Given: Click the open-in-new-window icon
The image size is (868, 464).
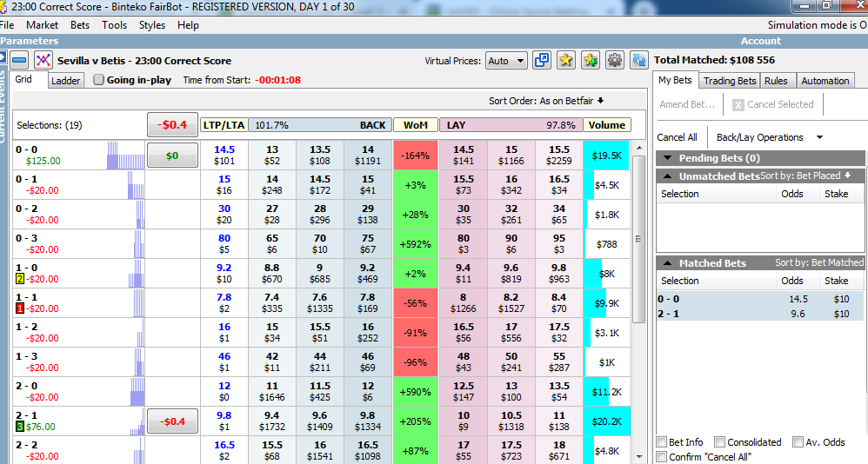Looking at the screenshot, I should point(541,60).
